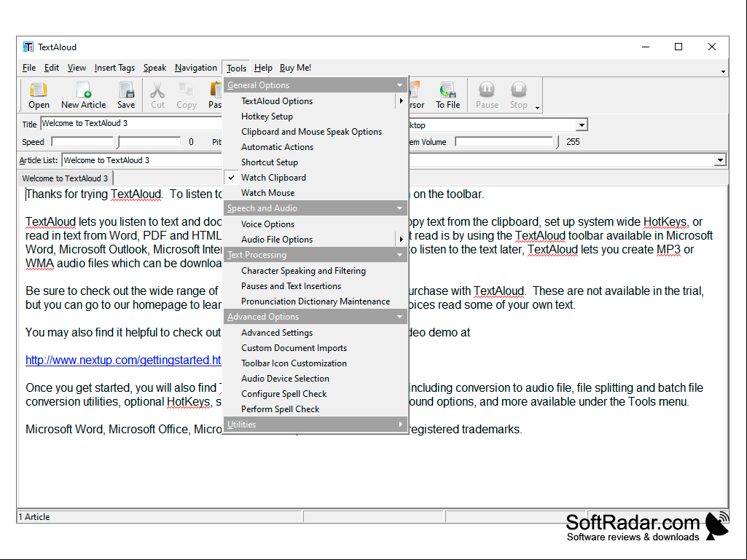Create a New Article from toolbar
Image resolution: width=747 pixels, height=560 pixels.
pyautogui.click(x=83, y=95)
